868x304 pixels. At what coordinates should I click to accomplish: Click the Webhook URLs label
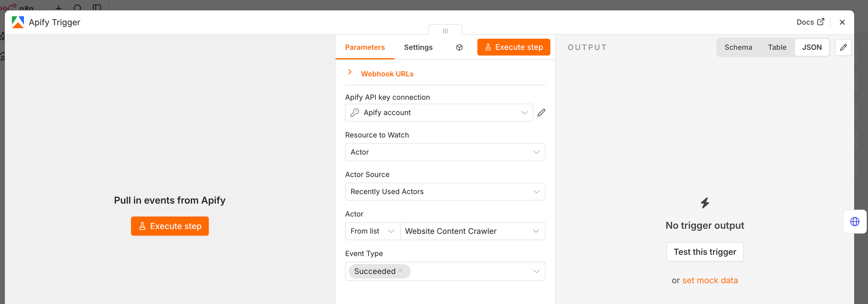(387, 74)
